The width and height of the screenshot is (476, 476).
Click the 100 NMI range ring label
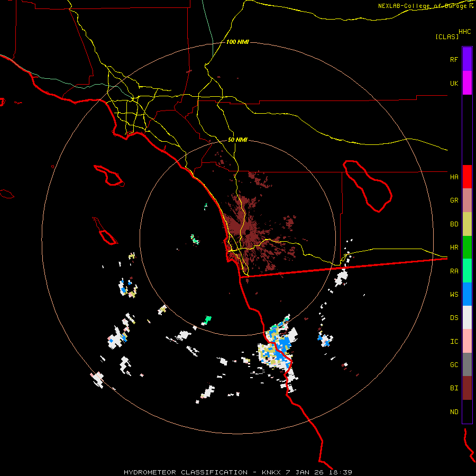pos(237,42)
